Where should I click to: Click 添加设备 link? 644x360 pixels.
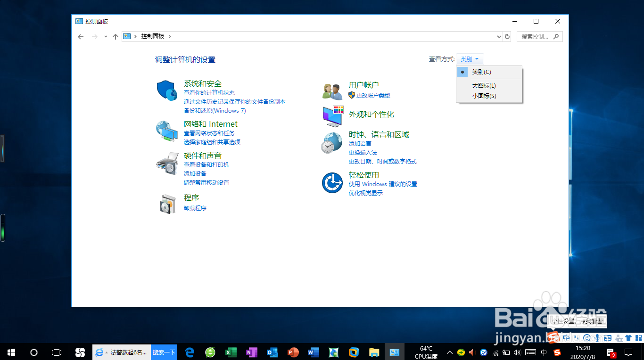(x=195, y=174)
